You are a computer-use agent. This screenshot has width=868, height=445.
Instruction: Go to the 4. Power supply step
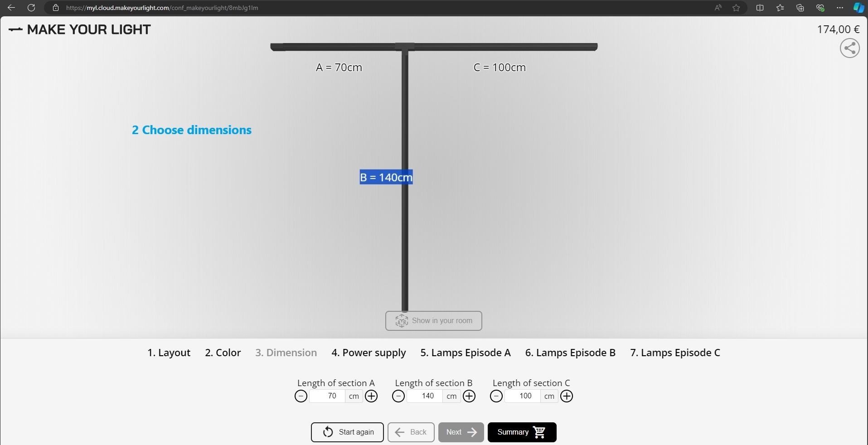point(369,353)
